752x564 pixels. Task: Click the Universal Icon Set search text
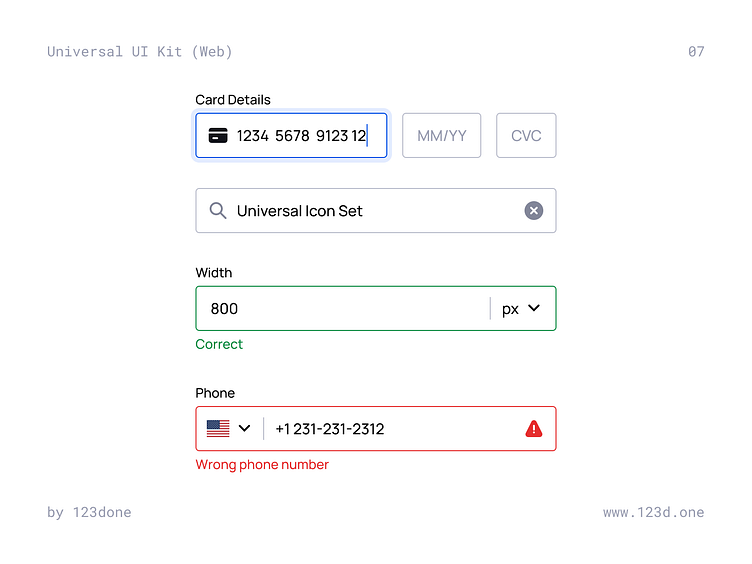tap(299, 211)
